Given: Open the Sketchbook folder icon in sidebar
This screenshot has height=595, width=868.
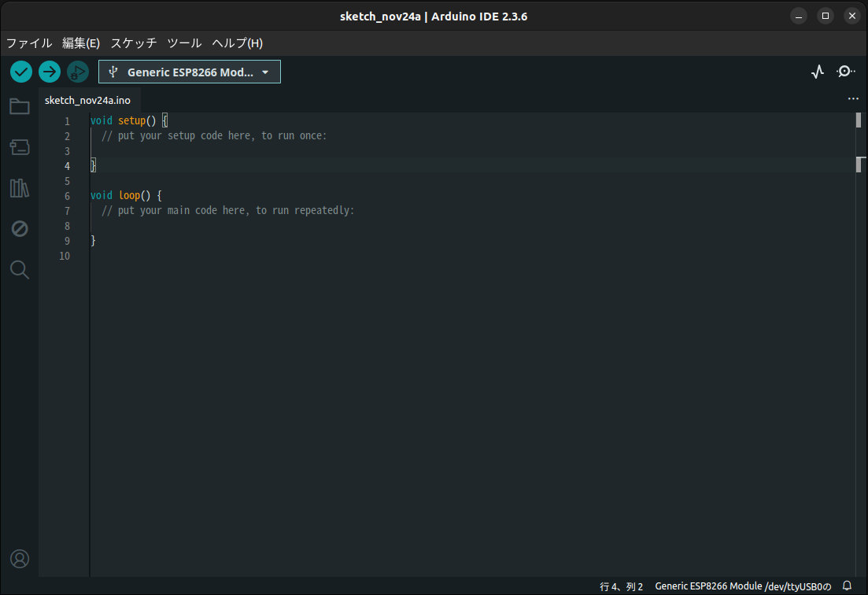Looking at the screenshot, I should tap(19, 106).
